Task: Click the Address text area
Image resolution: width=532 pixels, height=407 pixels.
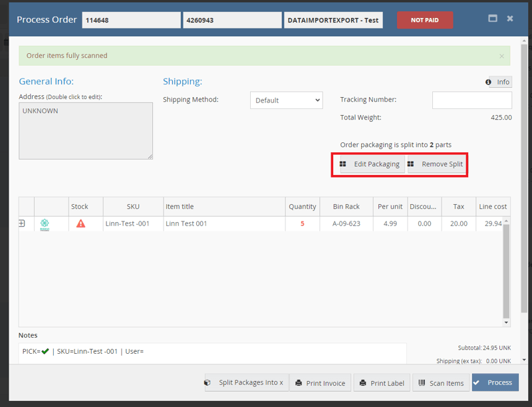Action: pyautogui.click(x=86, y=130)
